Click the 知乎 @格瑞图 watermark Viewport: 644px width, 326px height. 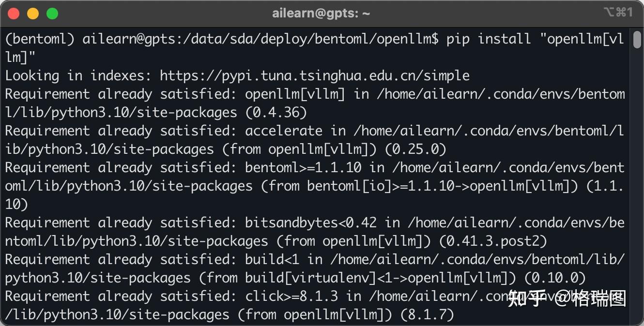[567, 299]
